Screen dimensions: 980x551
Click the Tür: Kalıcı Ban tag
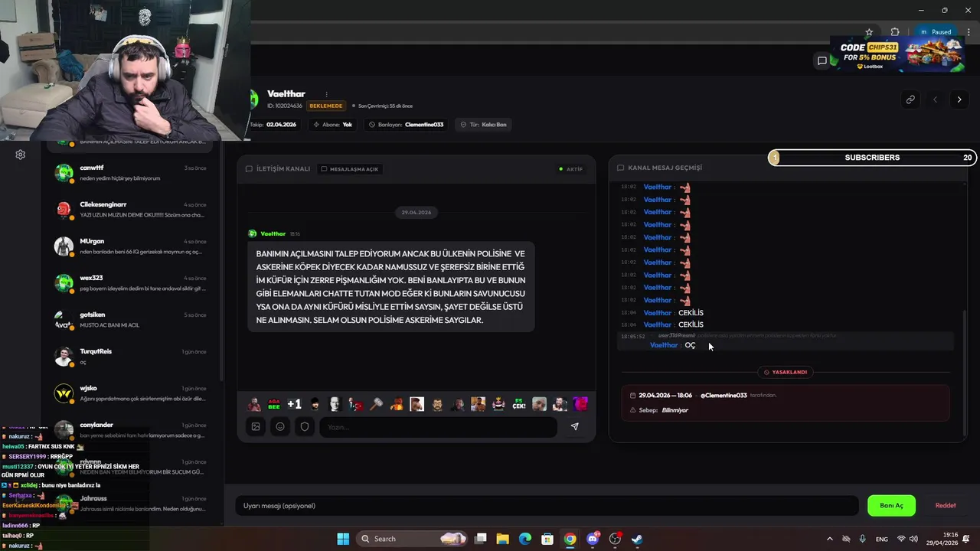coord(483,125)
